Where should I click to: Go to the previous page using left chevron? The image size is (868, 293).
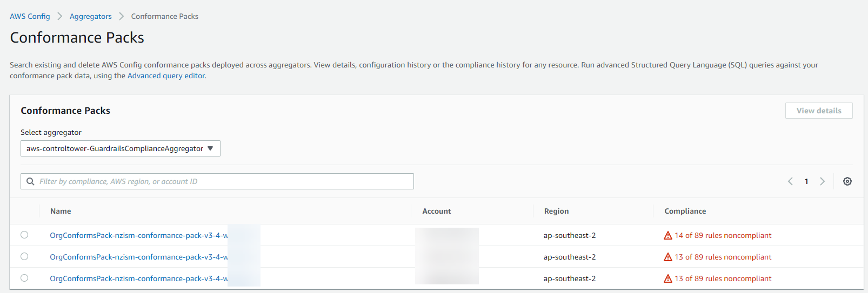[790, 181]
